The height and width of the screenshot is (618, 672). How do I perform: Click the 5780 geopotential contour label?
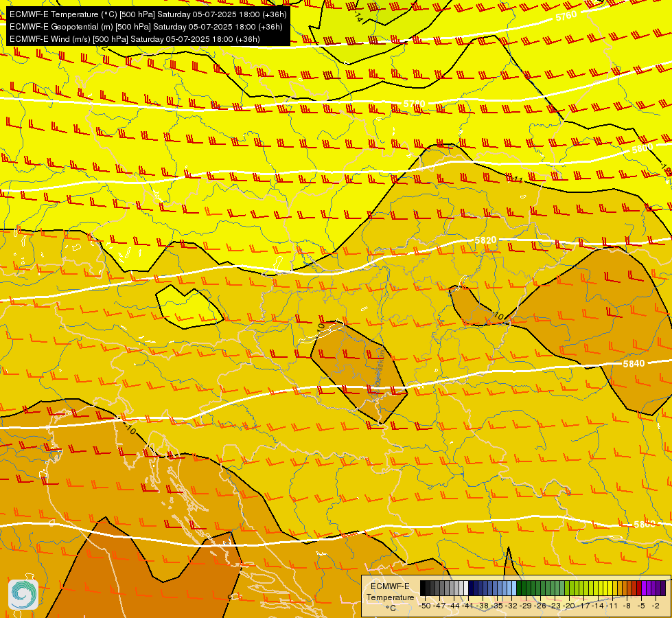(x=415, y=104)
